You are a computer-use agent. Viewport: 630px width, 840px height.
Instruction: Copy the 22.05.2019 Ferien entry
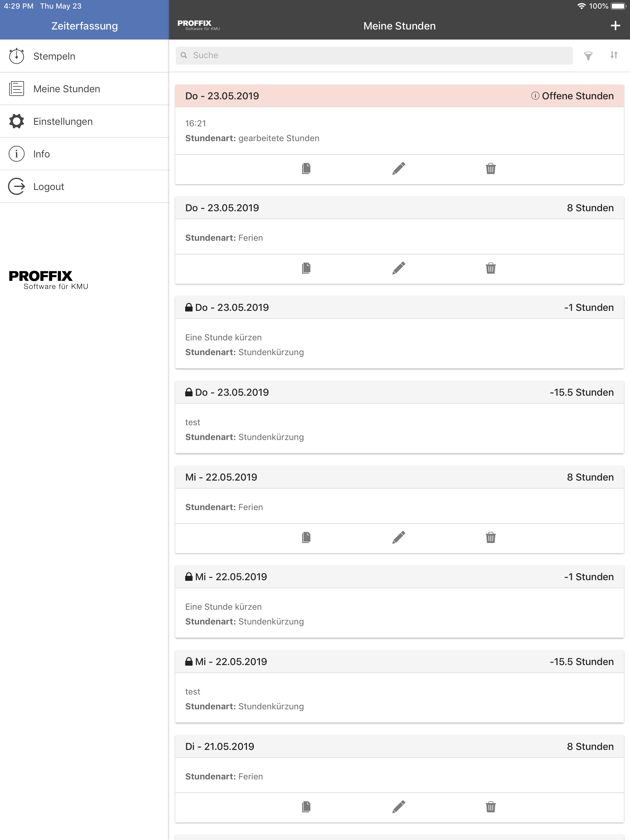[306, 537]
